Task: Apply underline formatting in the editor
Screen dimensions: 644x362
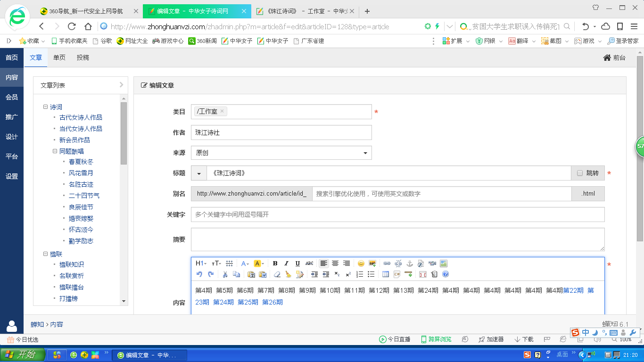Action: pyautogui.click(x=297, y=263)
